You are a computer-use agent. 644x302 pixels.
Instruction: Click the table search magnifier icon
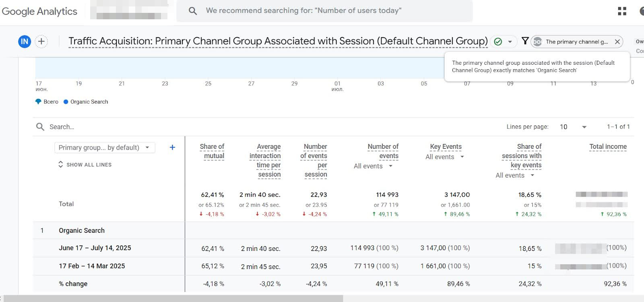pos(40,127)
